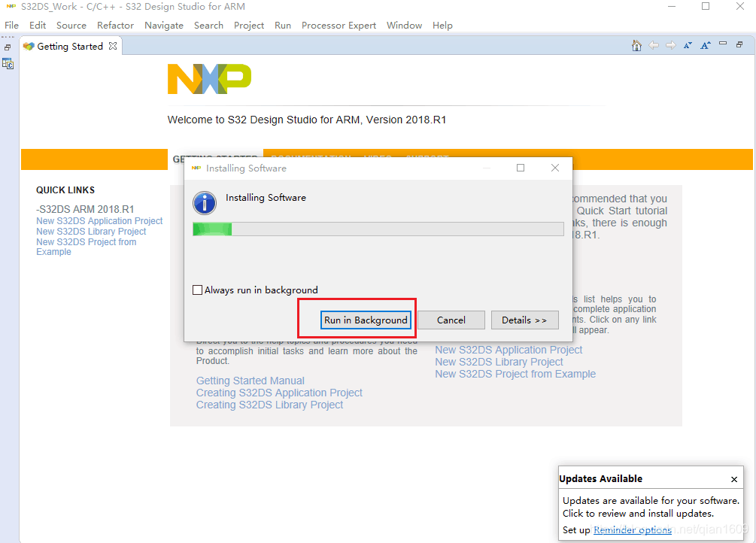Dismiss the Updates Available notification
The width and height of the screenshot is (756, 543).
tap(734, 479)
